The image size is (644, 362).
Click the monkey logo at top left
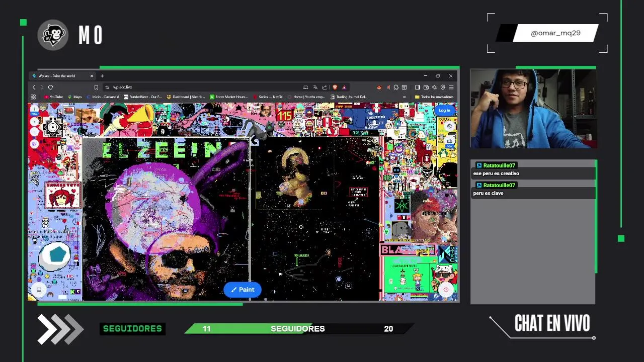52,35
